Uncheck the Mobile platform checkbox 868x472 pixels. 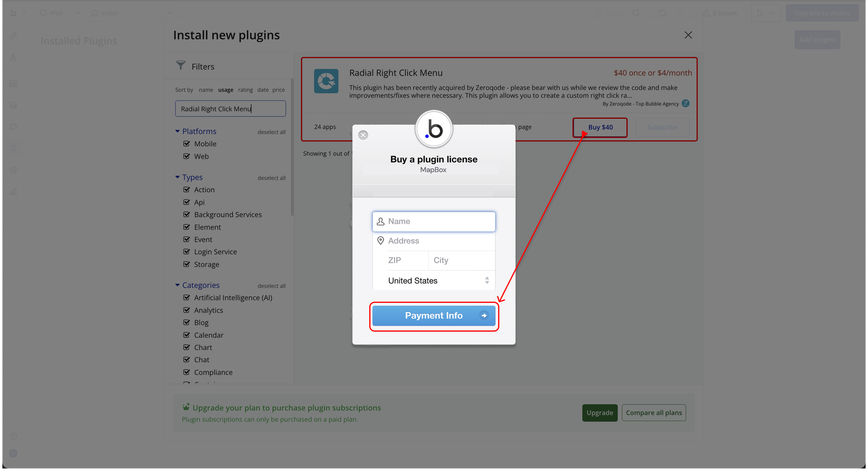click(186, 144)
